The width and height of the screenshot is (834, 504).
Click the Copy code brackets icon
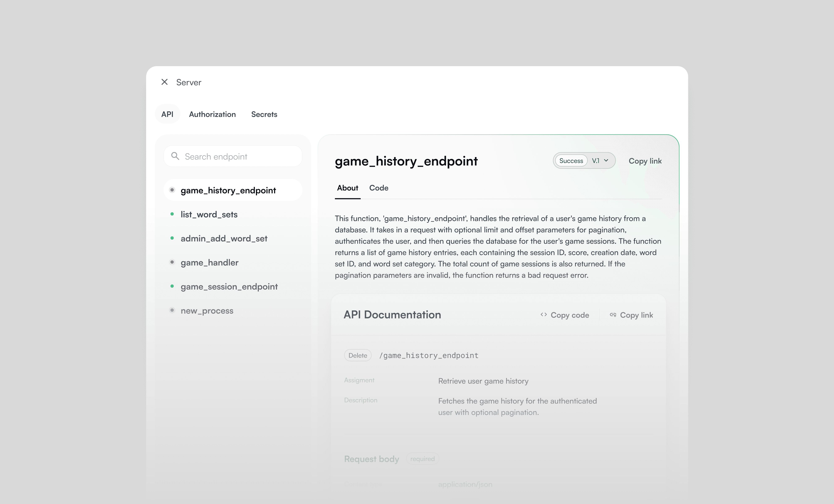pos(544,314)
